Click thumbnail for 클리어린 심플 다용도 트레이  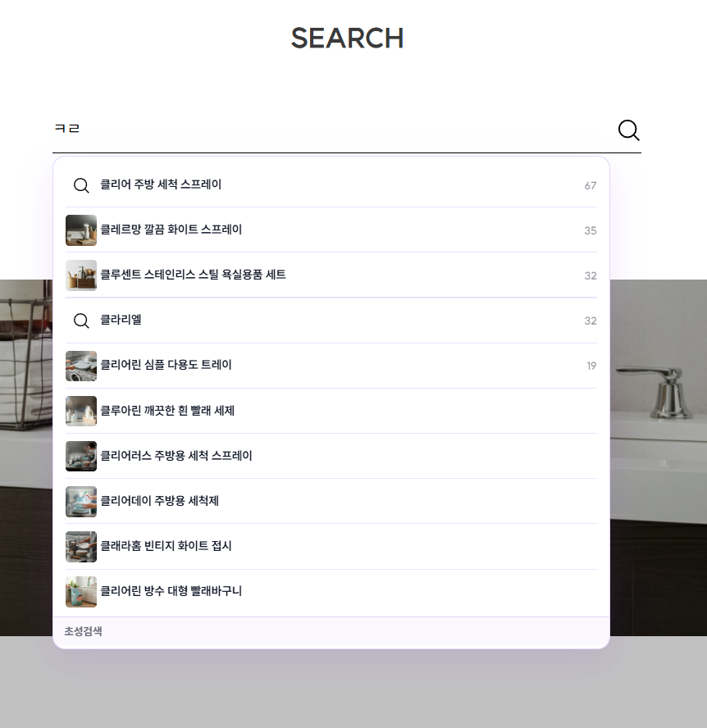(x=81, y=366)
